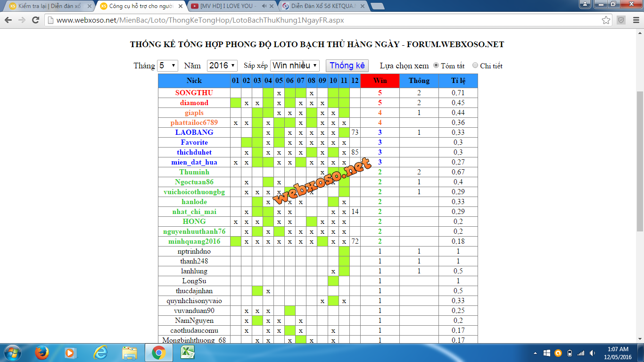
Task: Launch Firefox from taskbar
Action: tap(42, 353)
